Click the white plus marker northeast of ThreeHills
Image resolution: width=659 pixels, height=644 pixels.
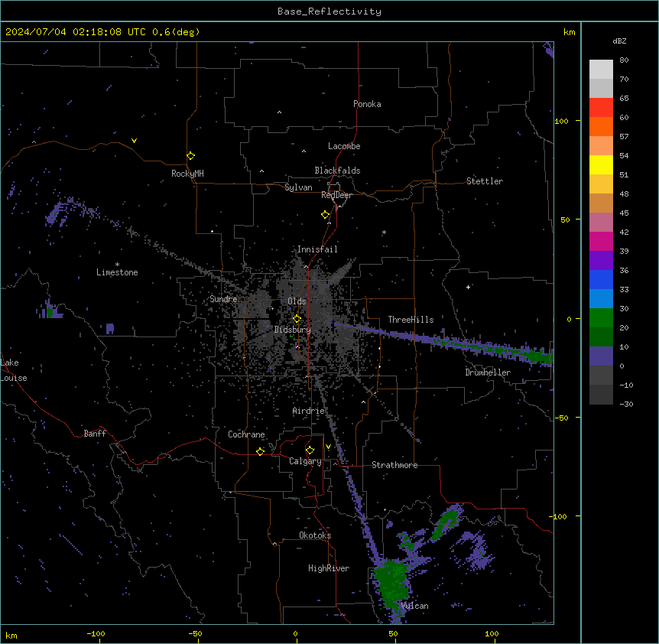pos(468,287)
